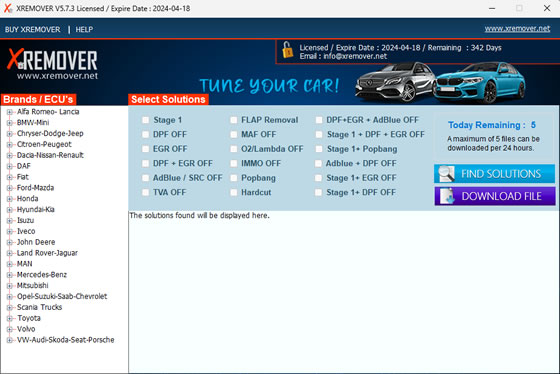This screenshot has height=374, width=560.
Task: Click the FIND SOLUTIONS button
Action: [x=495, y=174]
